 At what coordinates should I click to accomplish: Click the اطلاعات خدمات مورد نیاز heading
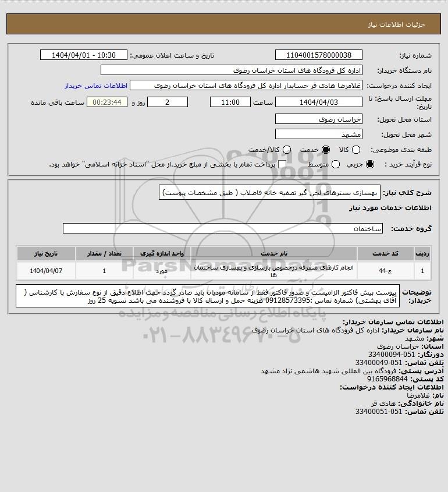point(390,208)
